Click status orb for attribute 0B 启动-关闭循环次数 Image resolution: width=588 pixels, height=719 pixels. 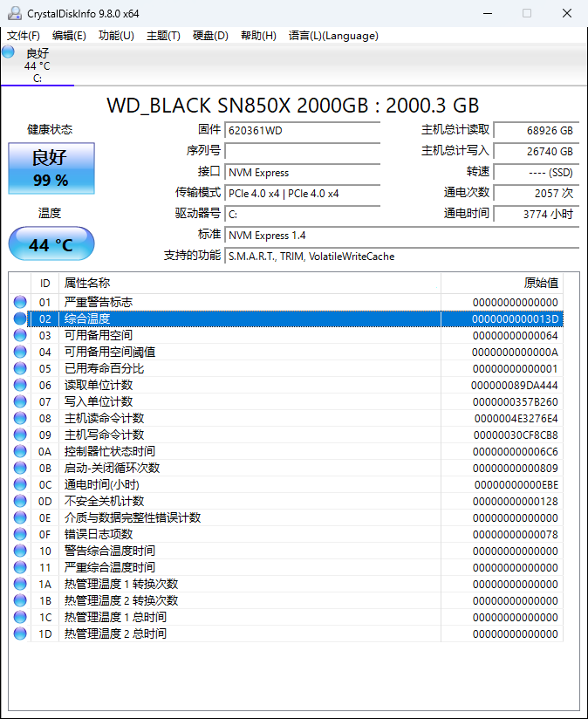[20, 468]
